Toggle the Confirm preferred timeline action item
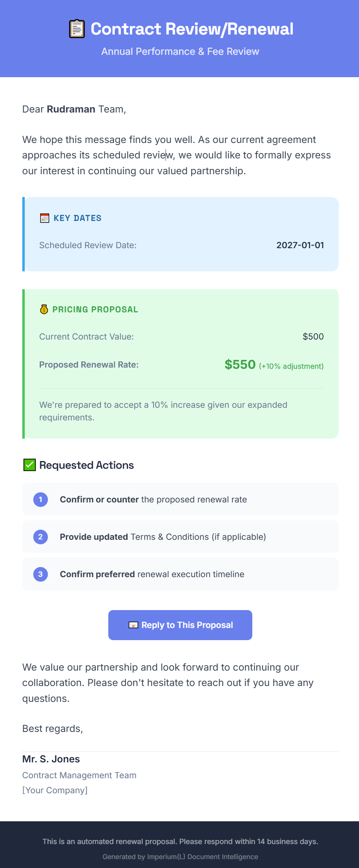359x868 pixels. (180, 574)
